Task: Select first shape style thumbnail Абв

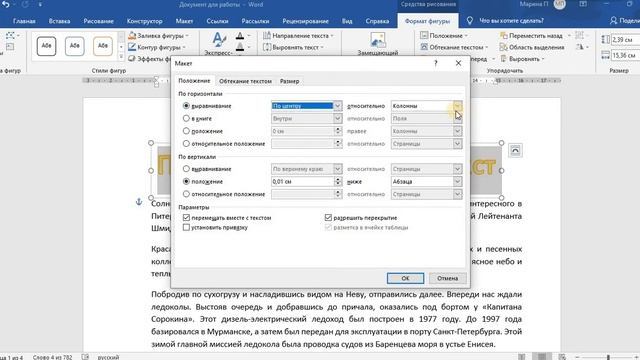Action: (47, 46)
